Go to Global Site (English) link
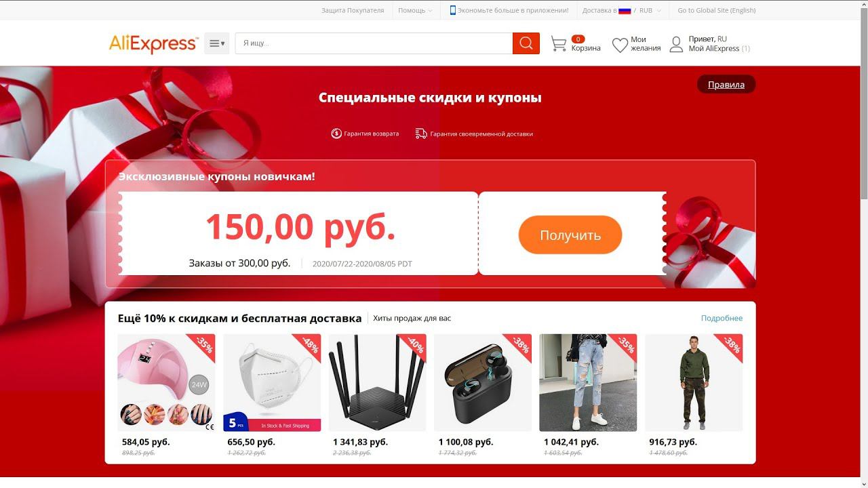Viewport: 868px width, 488px height. coord(716,10)
